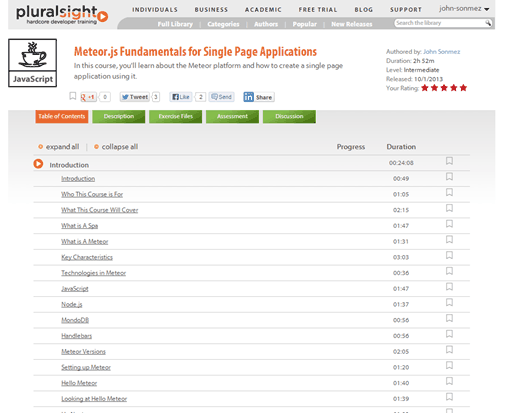Open the Exercise Files tab
Viewport: 506px width, 413px height.
coord(176,116)
